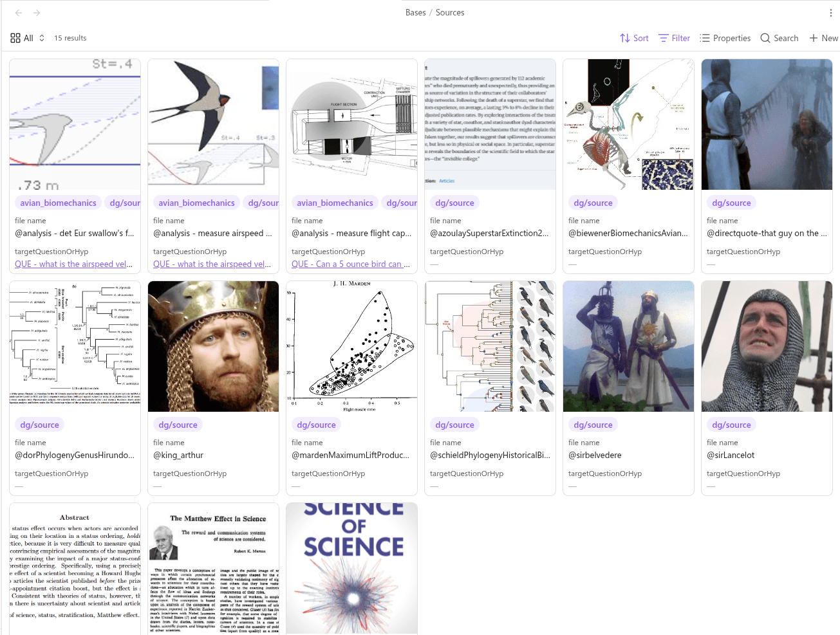Click dg/source tag on king_arthur card
This screenshot has width=840, height=635.
[x=178, y=425]
